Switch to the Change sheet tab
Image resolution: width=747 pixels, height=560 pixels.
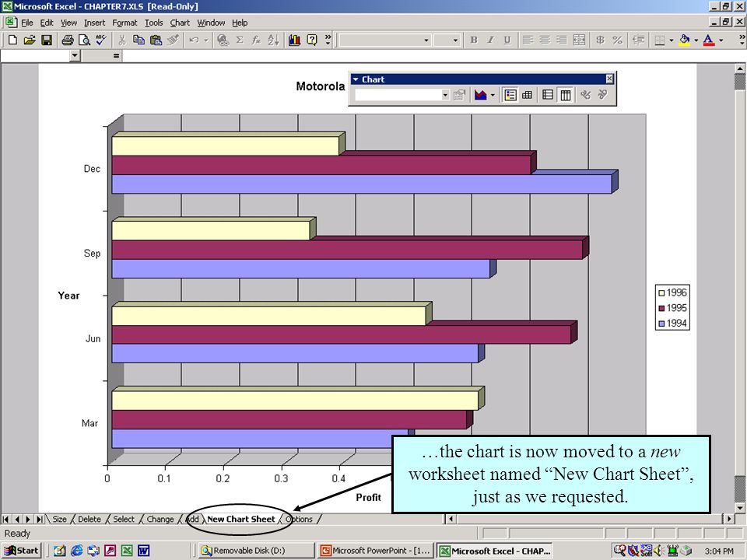[x=160, y=519]
